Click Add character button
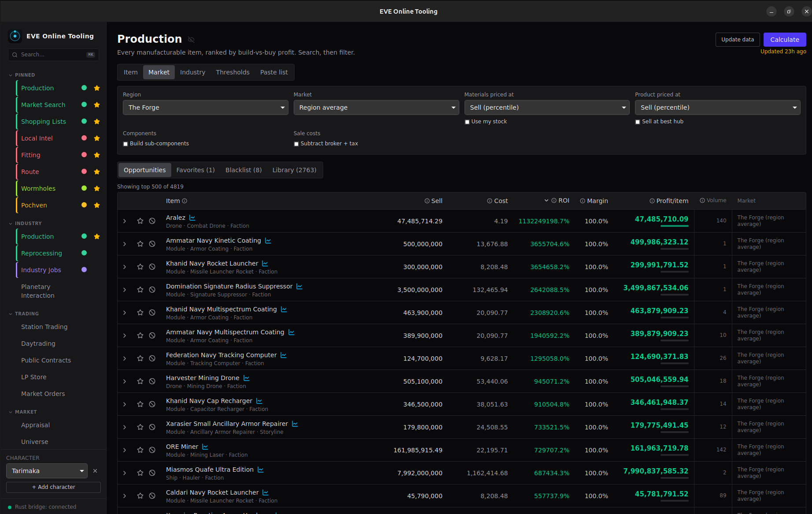This screenshot has width=812, height=514. 53,487
